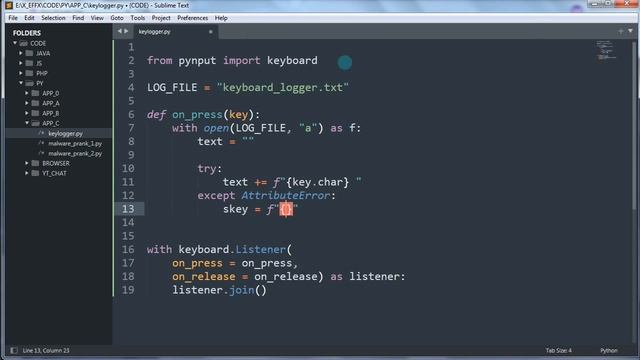This screenshot has height=360, width=640.
Task: Click the CODE root folder icon
Action: point(23,43)
